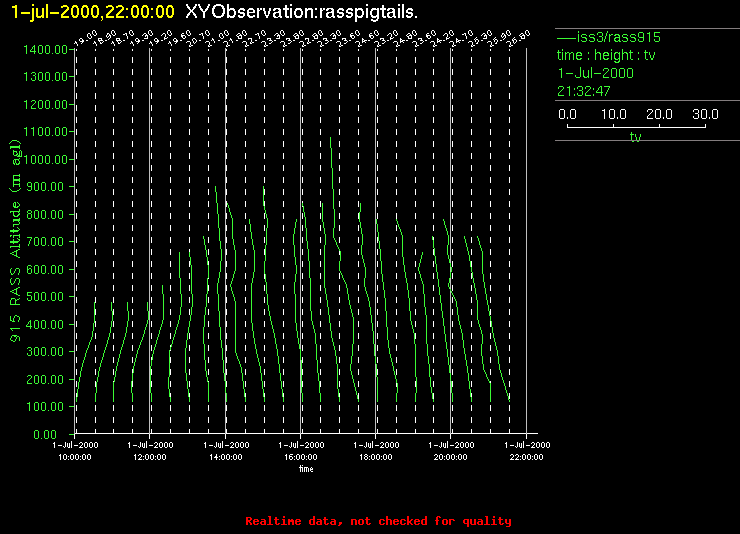Click the '22:00:00' time axis label

pos(526,457)
